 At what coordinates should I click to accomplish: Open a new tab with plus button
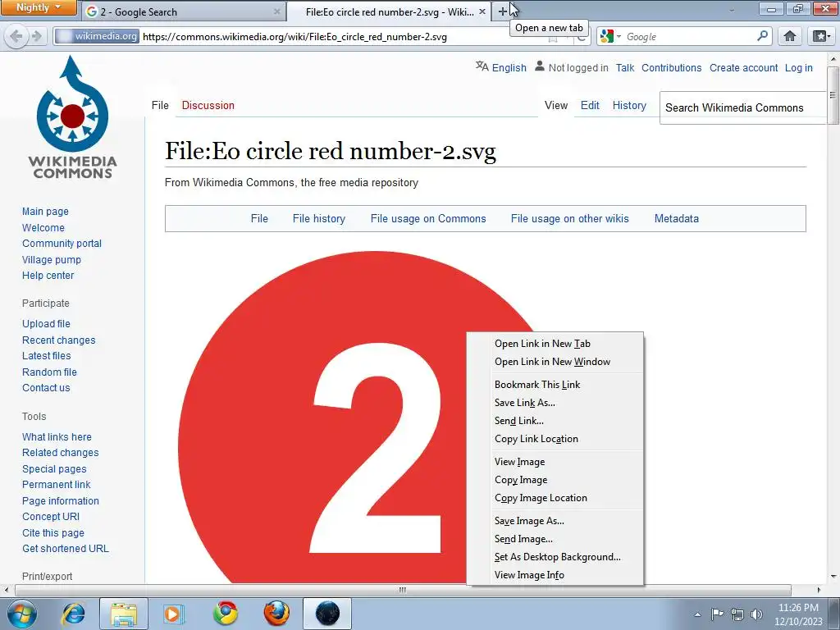pos(503,11)
